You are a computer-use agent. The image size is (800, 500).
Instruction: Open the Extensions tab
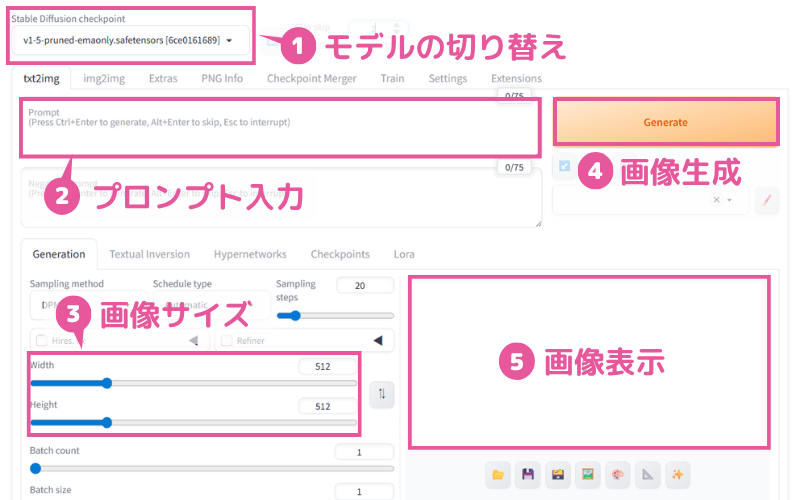click(516, 79)
